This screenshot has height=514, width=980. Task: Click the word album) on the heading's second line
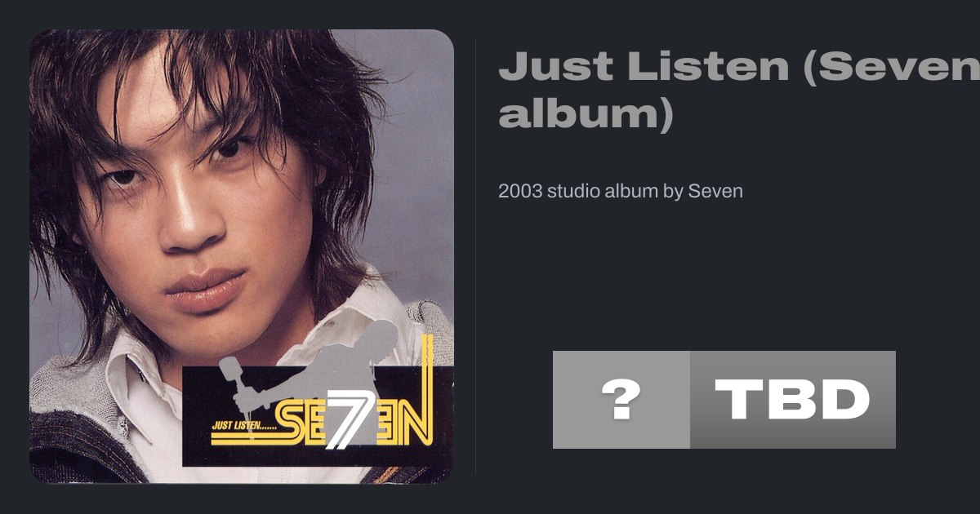[586, 113]
